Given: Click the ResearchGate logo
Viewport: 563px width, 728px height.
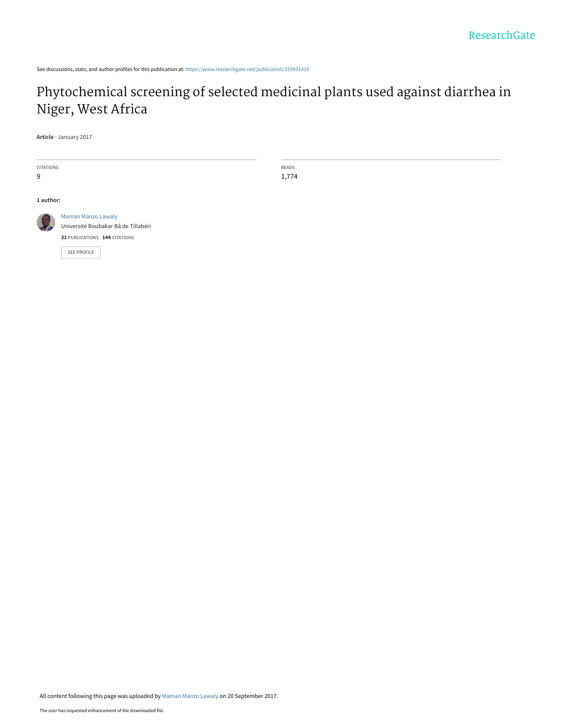Looking at the screenshot, I should tap(502, 35).
